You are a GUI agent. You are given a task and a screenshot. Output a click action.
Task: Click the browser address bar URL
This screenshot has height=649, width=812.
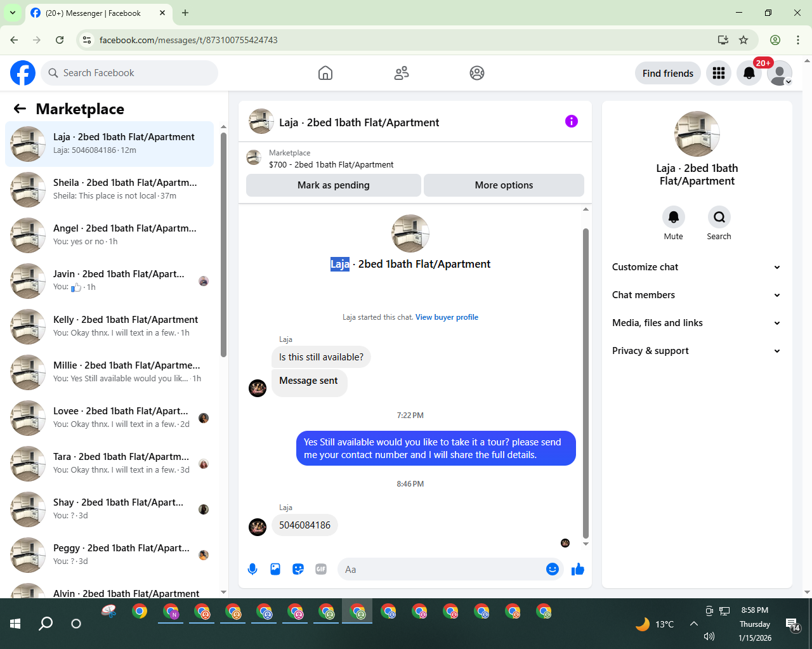tap(188, 40)
